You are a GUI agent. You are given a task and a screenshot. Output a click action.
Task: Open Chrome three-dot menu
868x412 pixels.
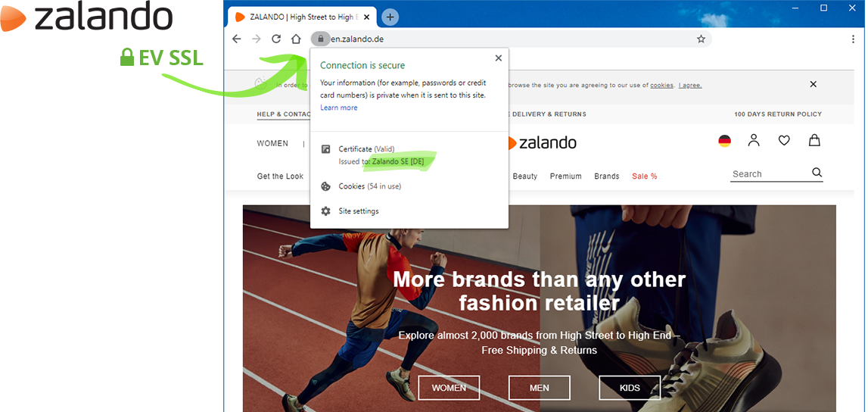(x=853, y=39)
